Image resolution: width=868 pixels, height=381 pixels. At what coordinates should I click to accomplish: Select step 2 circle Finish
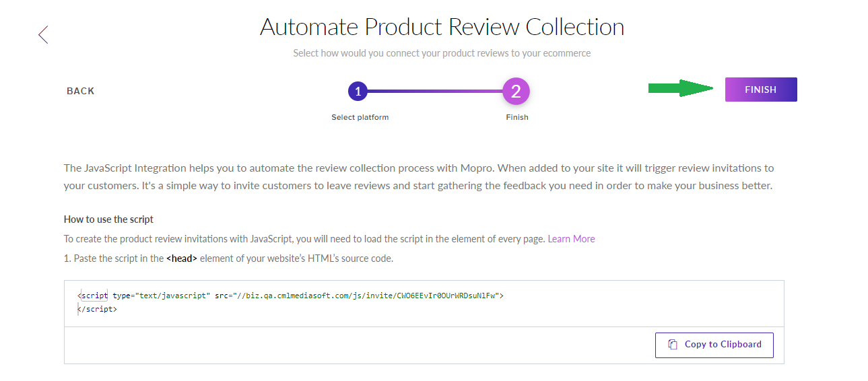tap(516, 92)
